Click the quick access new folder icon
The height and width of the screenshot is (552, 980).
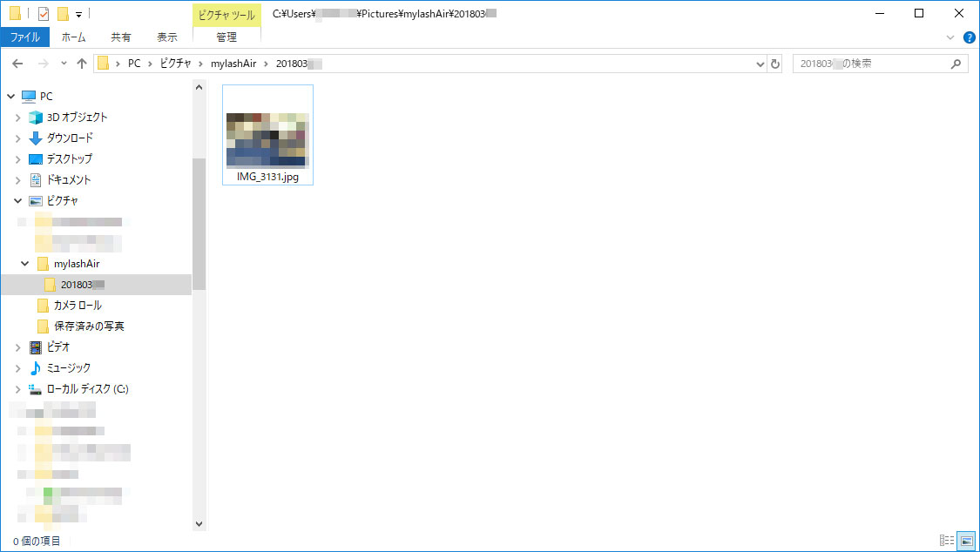click(63, 14)
